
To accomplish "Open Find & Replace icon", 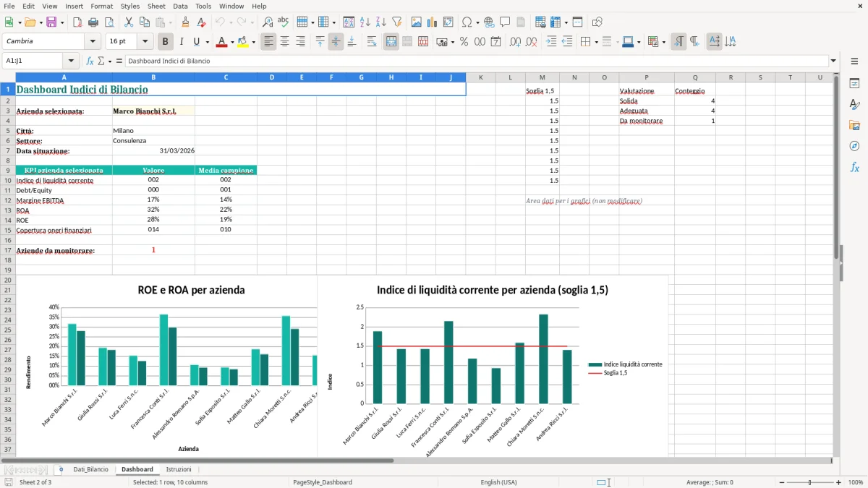I will coord(268,22).
